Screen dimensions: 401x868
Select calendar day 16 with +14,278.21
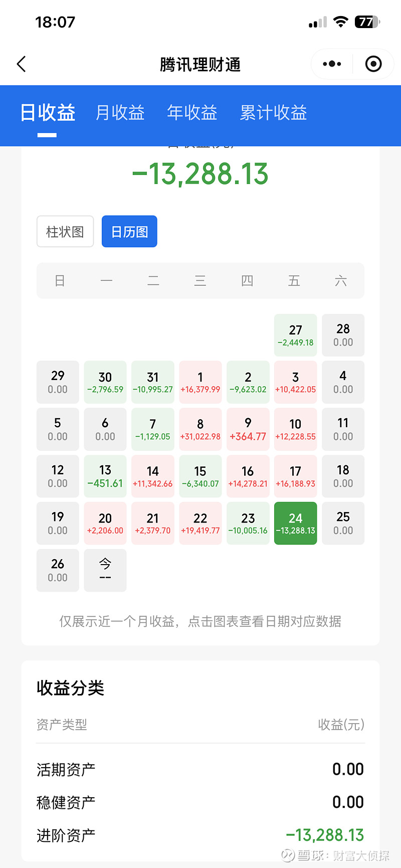click(248, 476)
